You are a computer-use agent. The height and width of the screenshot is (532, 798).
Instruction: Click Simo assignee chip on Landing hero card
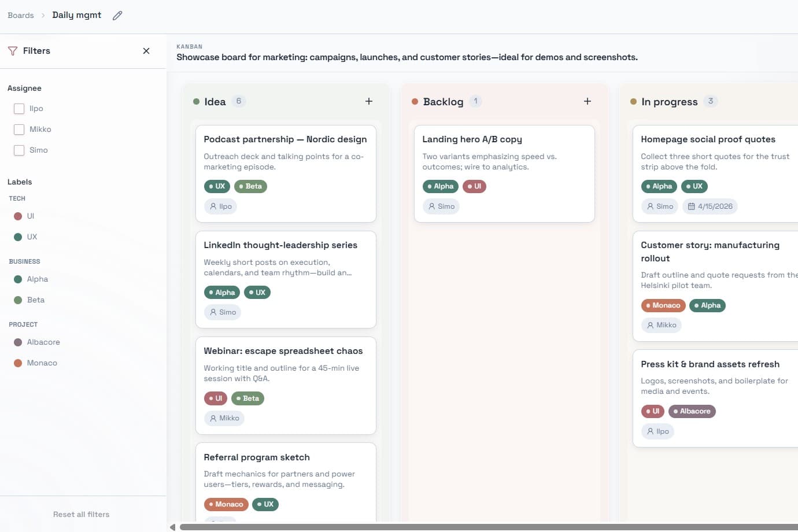441,206
